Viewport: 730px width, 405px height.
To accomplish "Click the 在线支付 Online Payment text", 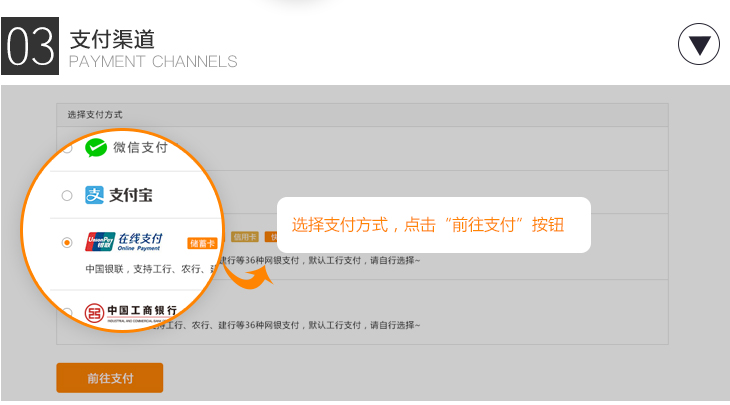I will pyautogui.click(x=140, y=242).
